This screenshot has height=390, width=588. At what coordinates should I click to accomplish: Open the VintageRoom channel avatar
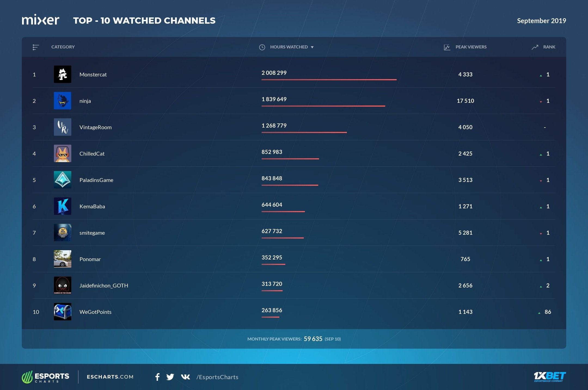(63, 127)
